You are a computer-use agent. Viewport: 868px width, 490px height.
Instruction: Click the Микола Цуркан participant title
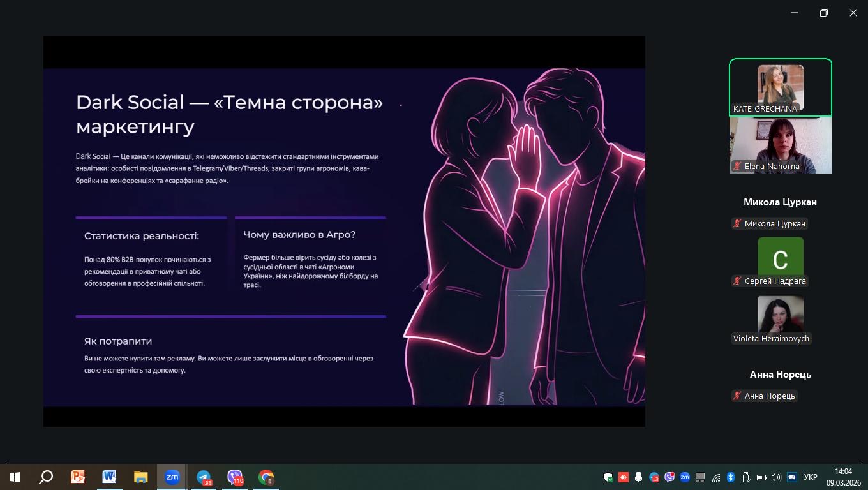pyautogui.click(x=780, y=202)
